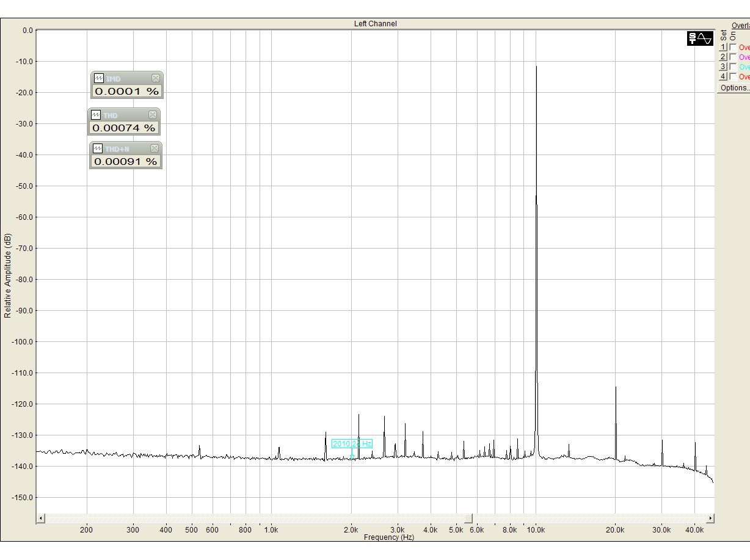
Task: Click the horizontal scrollbar thumb
Action: pos(468,518)
